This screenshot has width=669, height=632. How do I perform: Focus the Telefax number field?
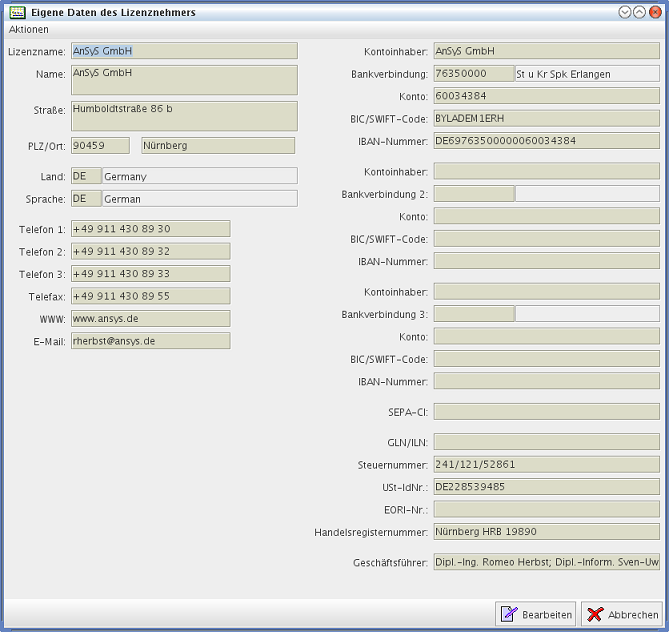(x=150, y=296)
